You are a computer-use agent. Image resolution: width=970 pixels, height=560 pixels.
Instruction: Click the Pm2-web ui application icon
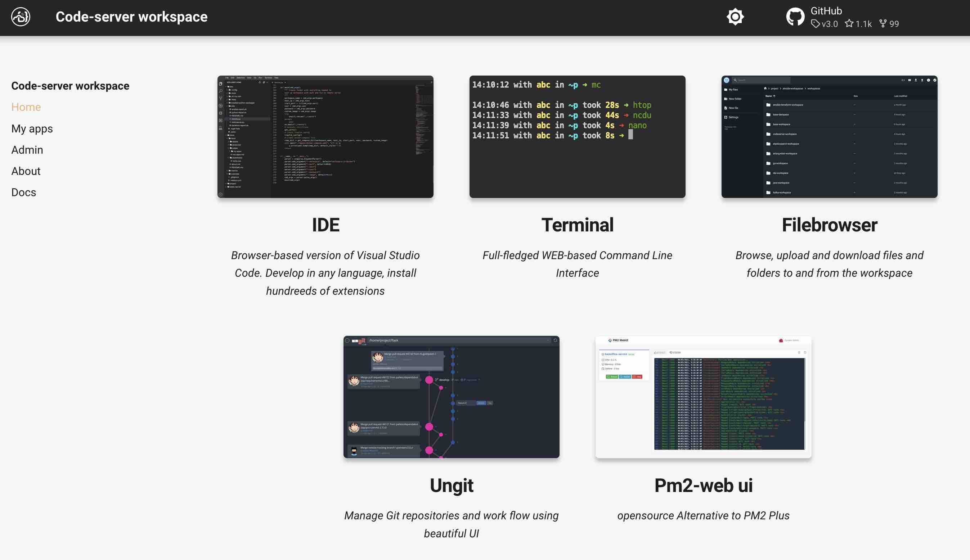point(703,397)
